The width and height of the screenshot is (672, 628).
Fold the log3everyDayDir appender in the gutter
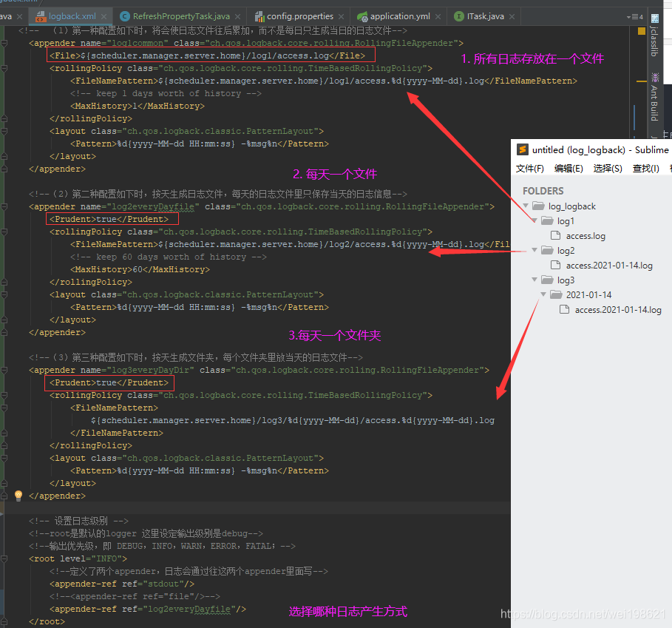pos(4,370)
